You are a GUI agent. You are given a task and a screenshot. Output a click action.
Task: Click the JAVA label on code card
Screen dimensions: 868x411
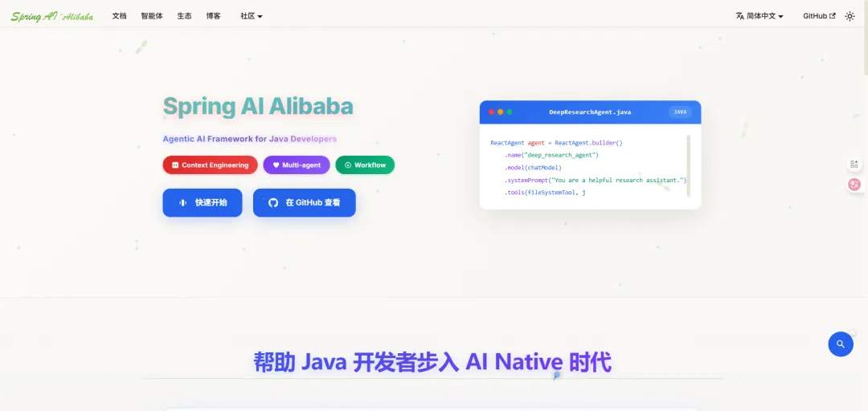pos(681,112)
